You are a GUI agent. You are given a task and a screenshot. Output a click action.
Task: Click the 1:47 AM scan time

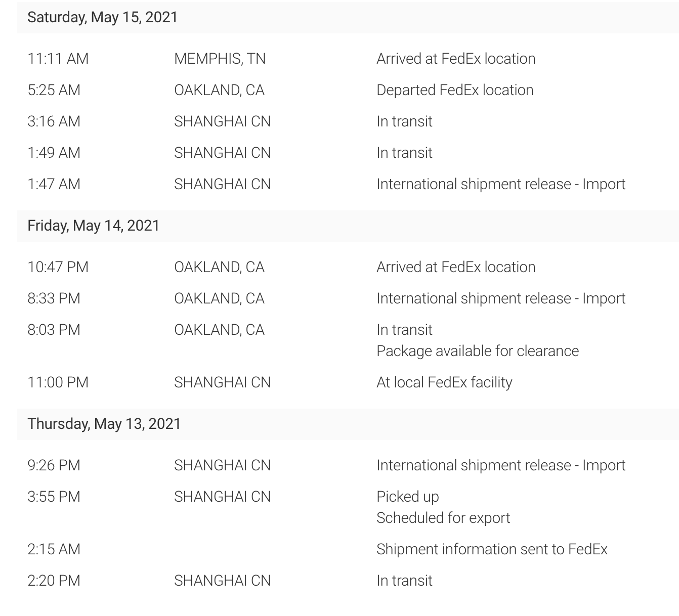pyautogui.click(x=54, y=184)
